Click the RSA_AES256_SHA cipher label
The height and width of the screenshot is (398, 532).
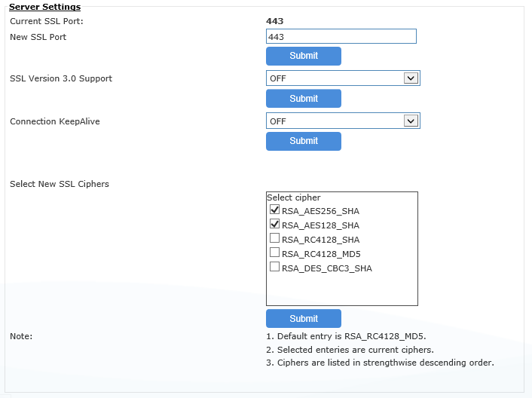point(320,211)
